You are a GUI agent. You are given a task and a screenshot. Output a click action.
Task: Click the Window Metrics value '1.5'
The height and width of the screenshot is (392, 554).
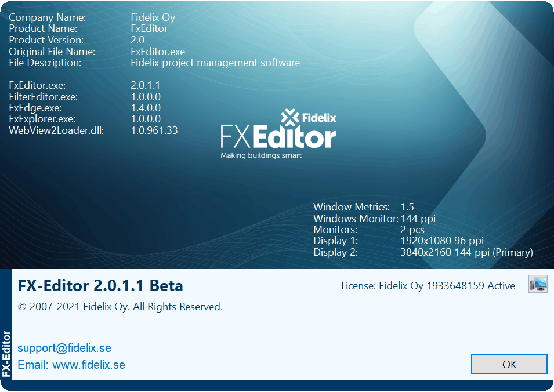coord(407,207)
